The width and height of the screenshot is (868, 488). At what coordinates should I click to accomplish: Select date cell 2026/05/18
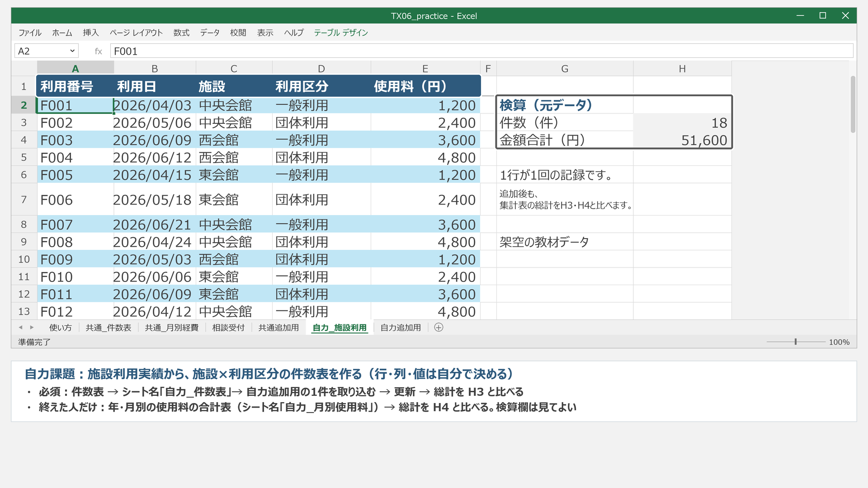click(x=155, y=199)
